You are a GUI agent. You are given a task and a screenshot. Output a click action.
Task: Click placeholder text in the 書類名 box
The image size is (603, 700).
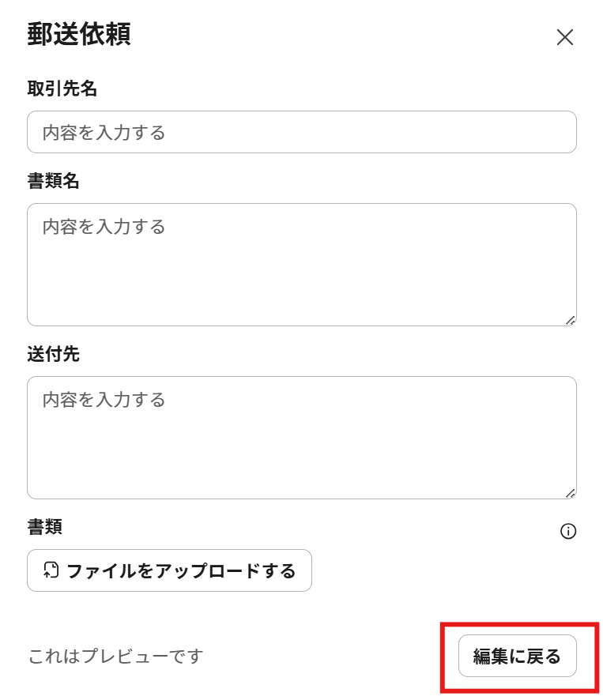tap(104, 227)
